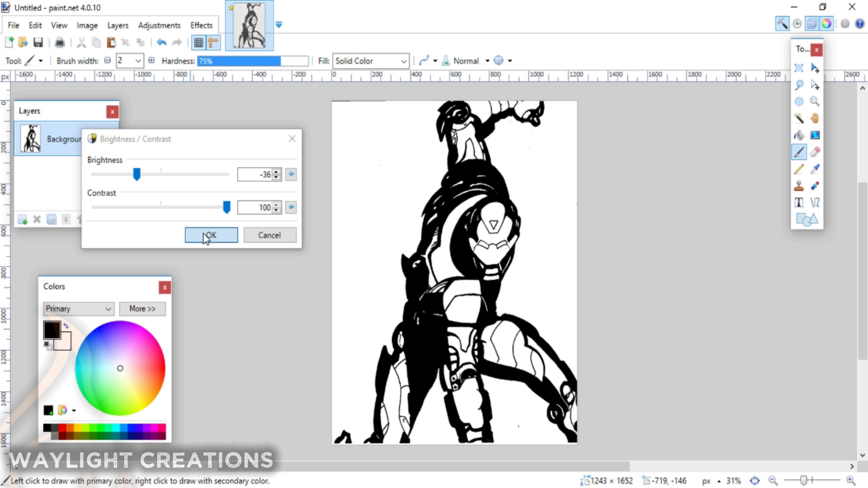Select the Lasso Select tool

pyautogui.click(x=799, y=84)
